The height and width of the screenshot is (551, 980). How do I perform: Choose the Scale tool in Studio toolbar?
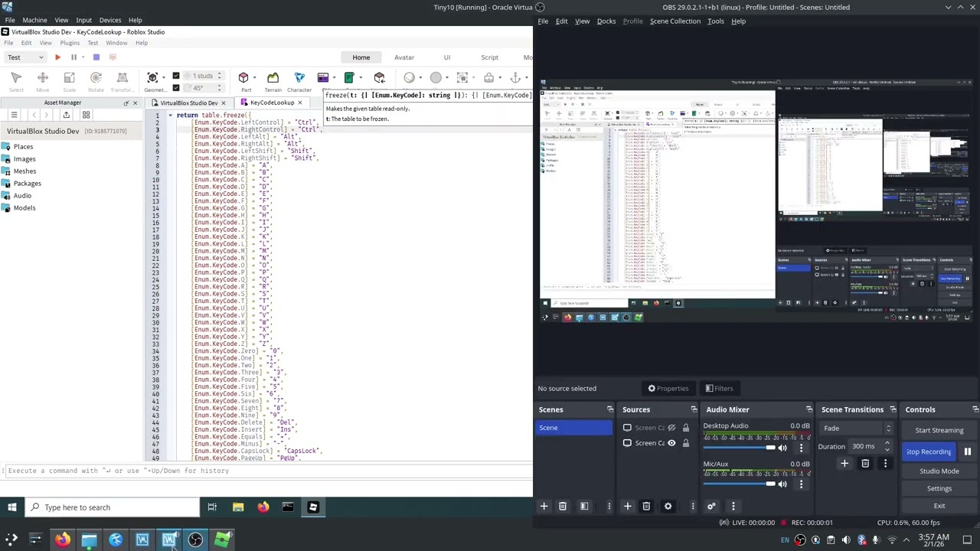[x=69, y=80]
